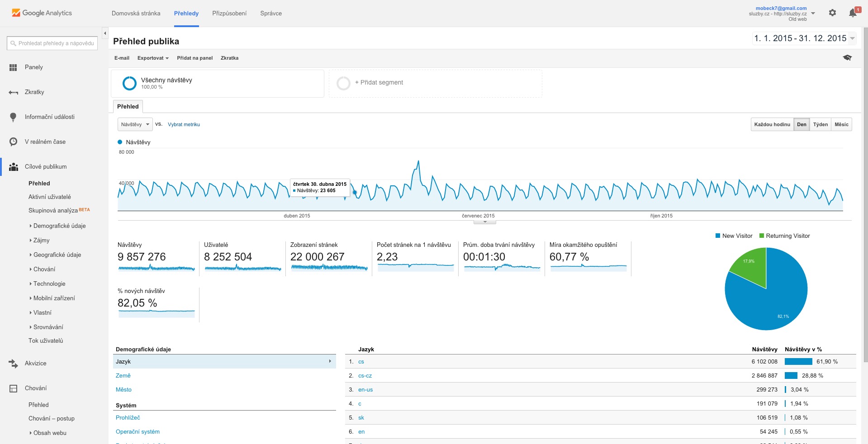Go to Domovská stránka tab
This screenshot has height=444, width=868.
click(x=136, y=13)
